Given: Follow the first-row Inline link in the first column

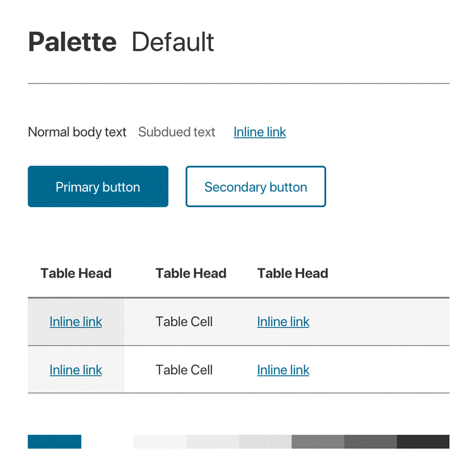Looking at the screenshot, I should click(x=76, y=322).
